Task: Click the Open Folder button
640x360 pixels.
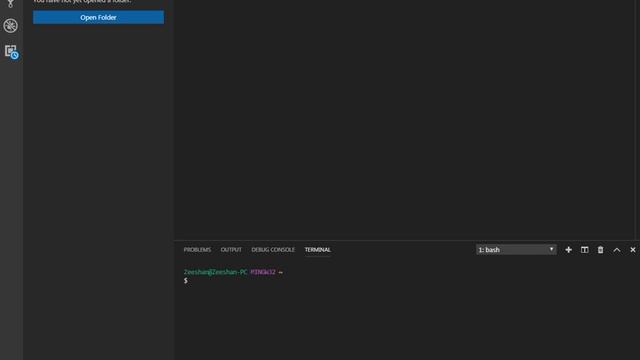Action: click(98, 17)
